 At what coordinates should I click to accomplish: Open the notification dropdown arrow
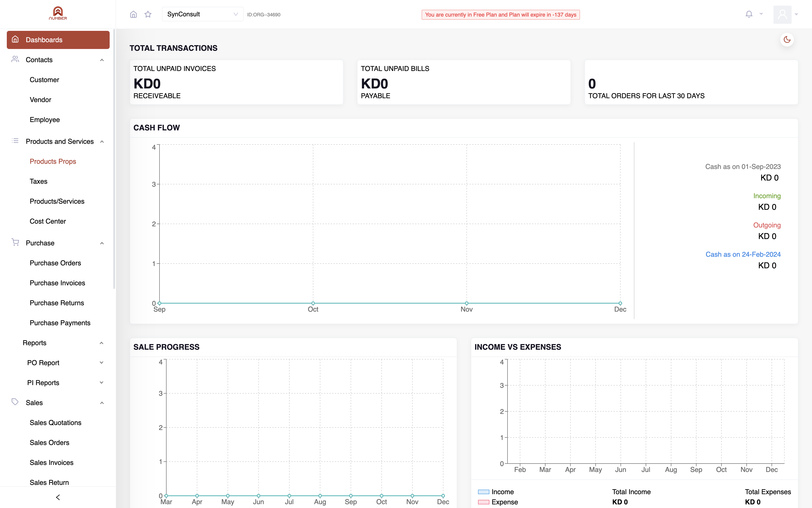click(761, 14)
